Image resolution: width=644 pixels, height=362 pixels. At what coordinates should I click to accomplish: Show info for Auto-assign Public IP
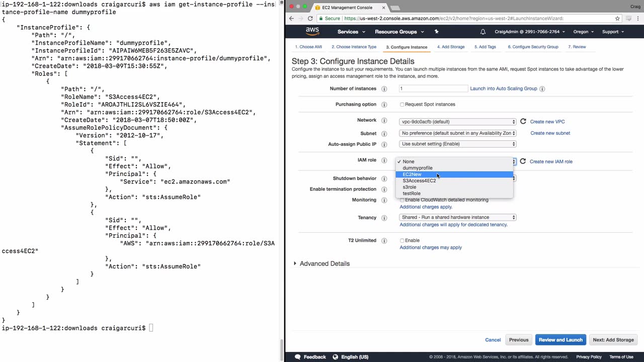[x=384, y=144]
